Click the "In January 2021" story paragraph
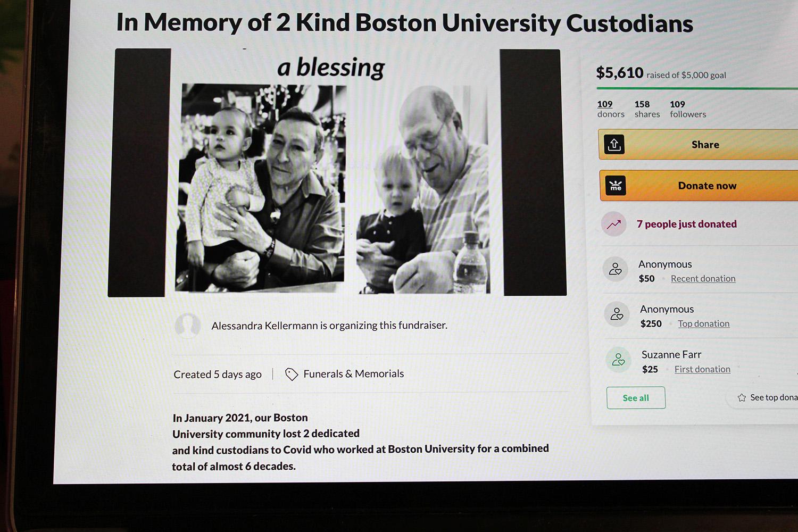Image resolution: width=798 pixels, height=532 pixels. pos(360,442)
